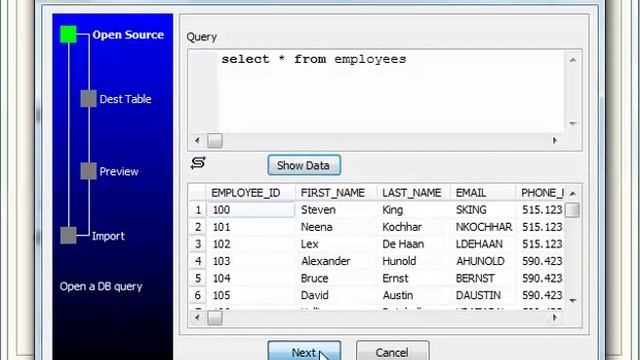Click the email cell SKING
This screenshot has height=360, width=640.
pyautogui.click(x=483, y=210)
